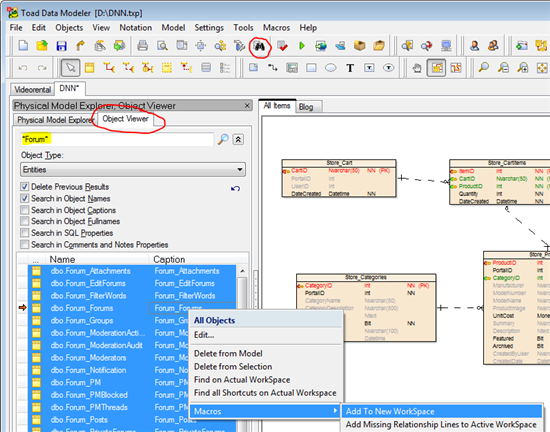
Task: Select the yellow dashed Category box tool
Action: 167,68
